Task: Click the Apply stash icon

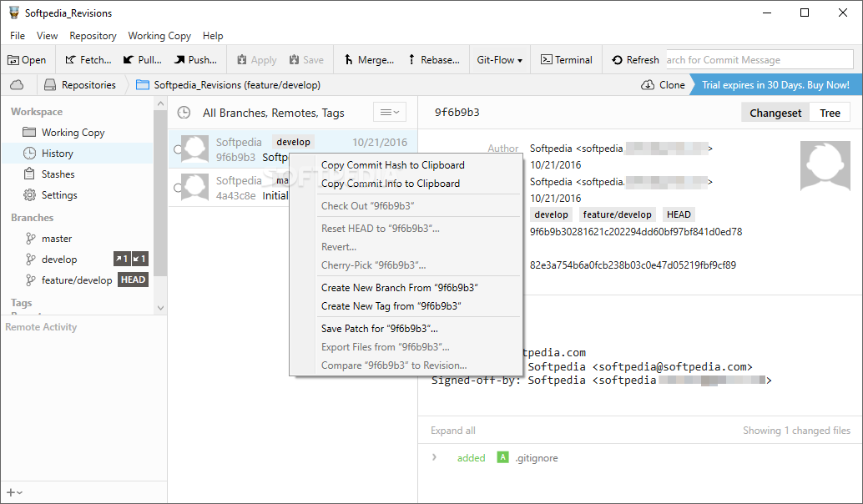Action: coord(241,60)
